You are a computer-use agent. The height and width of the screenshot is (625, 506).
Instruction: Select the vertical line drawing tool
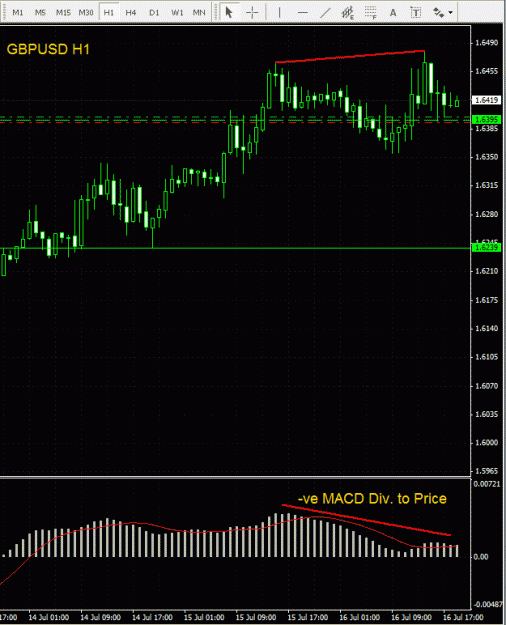tap(280, 13)
